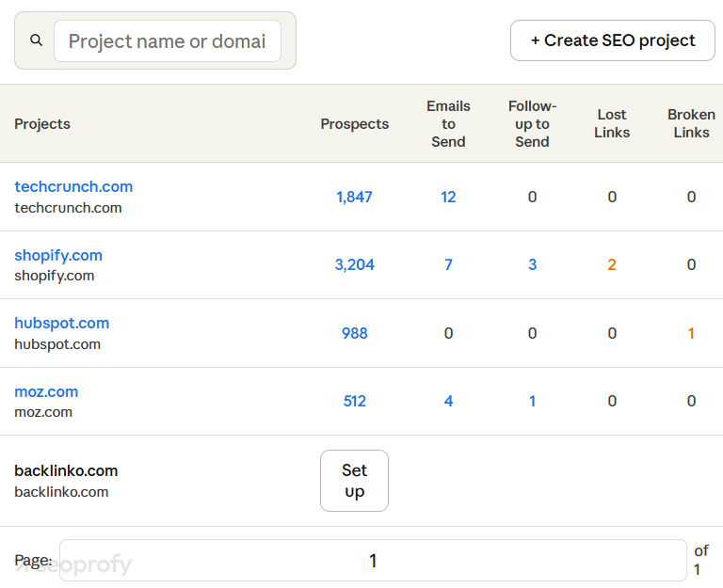Viewport: 723px width, 588px height.
Task: Open moz.com prospects count 512
Action: coord(354,402)
